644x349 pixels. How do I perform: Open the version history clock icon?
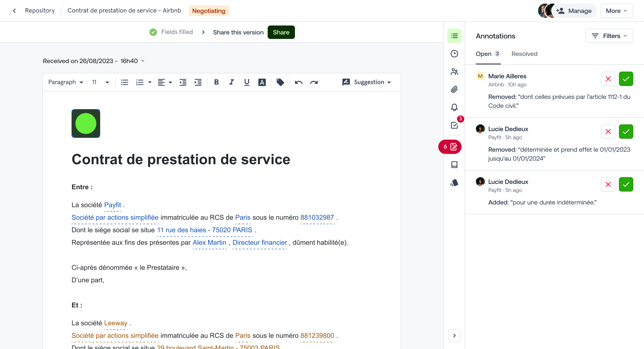pyautogui.click(x=454, y=54)
